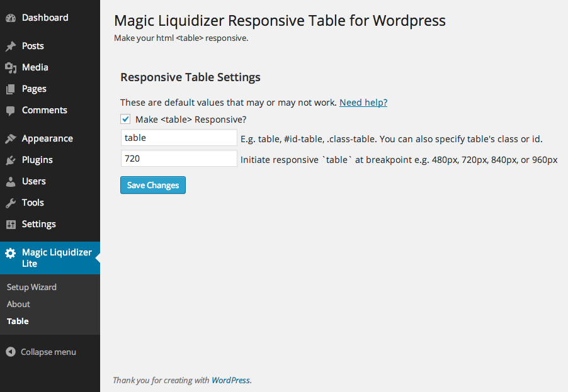Click the Comments speech bubble icon

(11, 111)
